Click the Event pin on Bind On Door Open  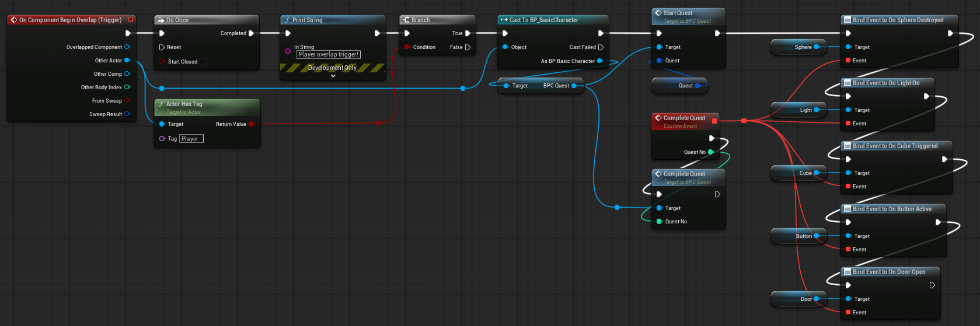(x=848, y=313)
